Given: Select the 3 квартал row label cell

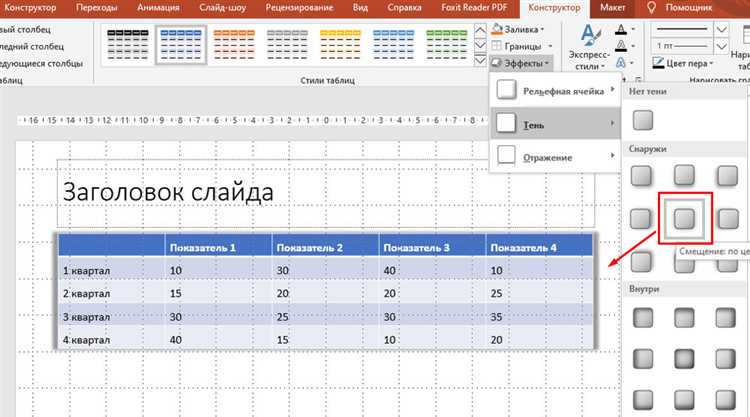Looking at the screenshot, I should pyautogui.click(x=111, y=316).
